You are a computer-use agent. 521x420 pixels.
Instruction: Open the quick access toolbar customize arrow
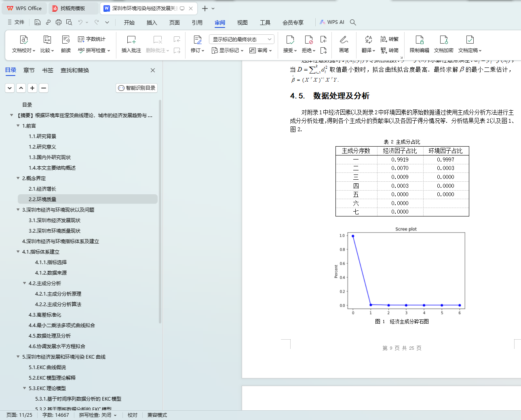(x=107, y=22)
